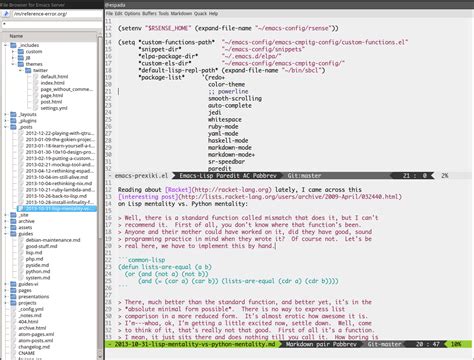Open lisp.md under guides
The image size is (474, 360).
pyautogui.click(x=34, y=252)
